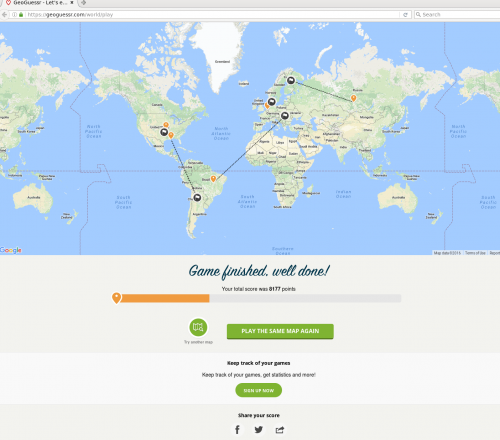This screenshot has height=440, width=500.
Task: Click the browser back arrow
Action: [x=4, y=15]
